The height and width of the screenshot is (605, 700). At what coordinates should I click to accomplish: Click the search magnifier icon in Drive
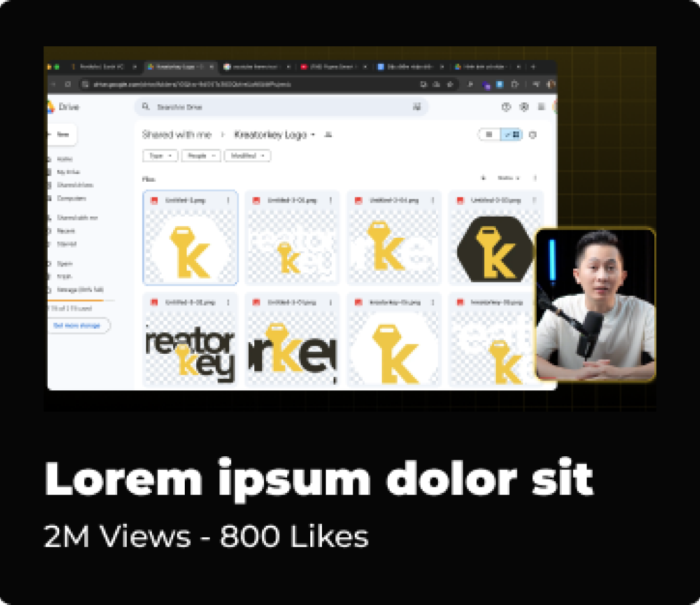point(146,107)
